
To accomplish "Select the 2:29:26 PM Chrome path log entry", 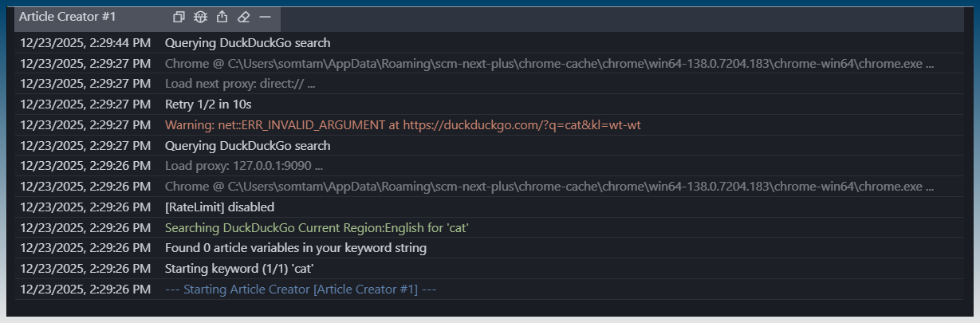I will [549, 187].
